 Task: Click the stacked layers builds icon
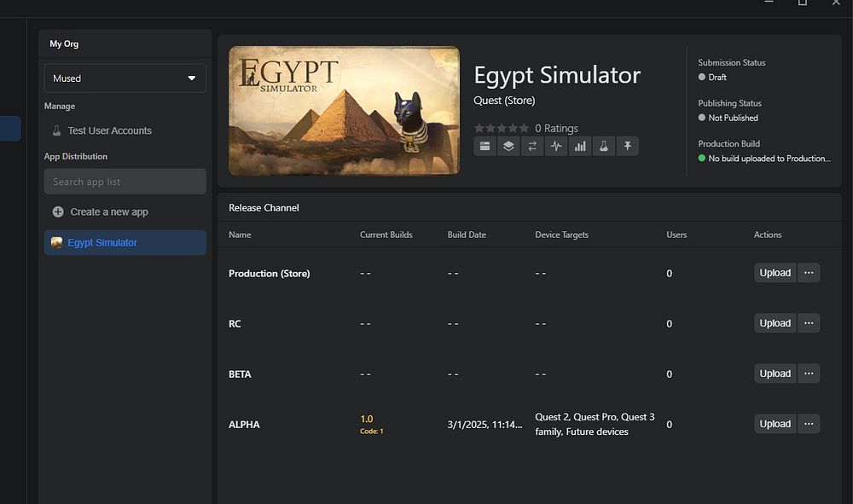508,146
